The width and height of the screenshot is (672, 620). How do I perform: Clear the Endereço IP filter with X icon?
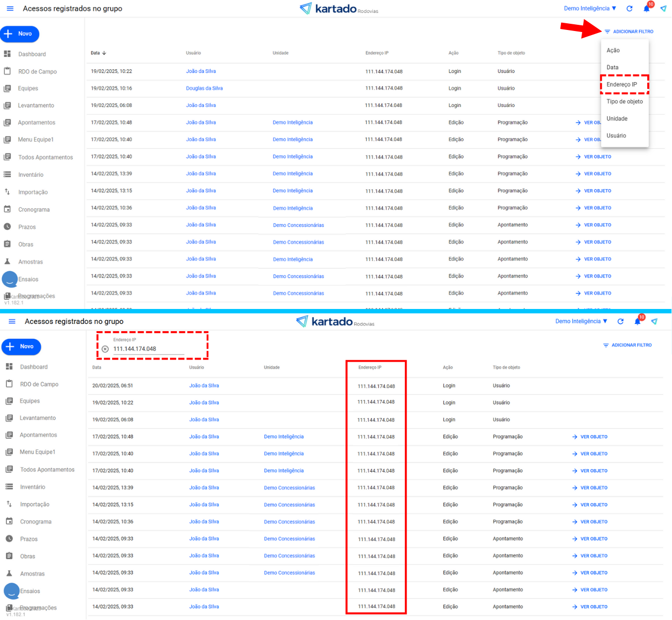click(105, 349)
